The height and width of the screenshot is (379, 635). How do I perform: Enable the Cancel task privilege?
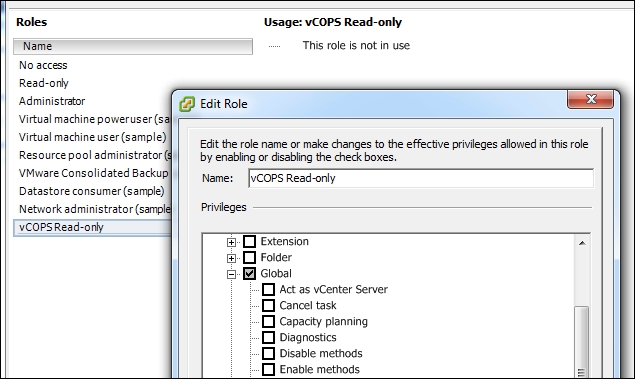coord(268,306)
